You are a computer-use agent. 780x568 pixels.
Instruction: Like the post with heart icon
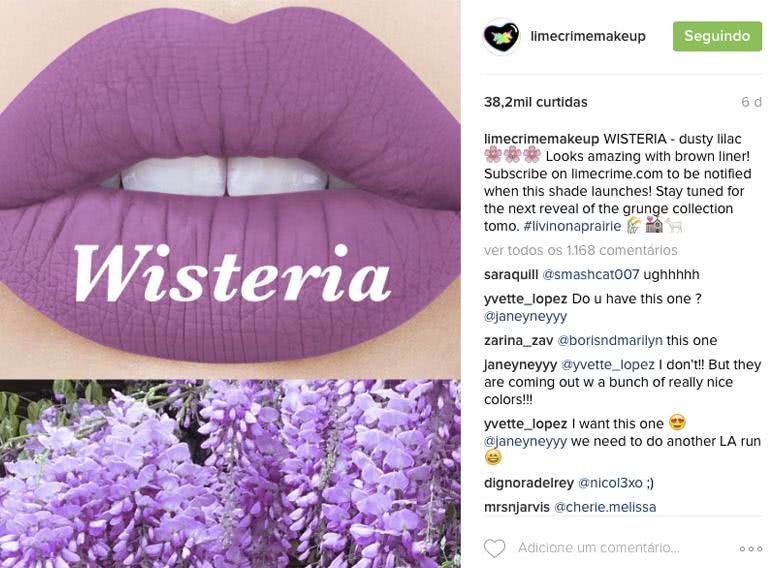(494, 548)
